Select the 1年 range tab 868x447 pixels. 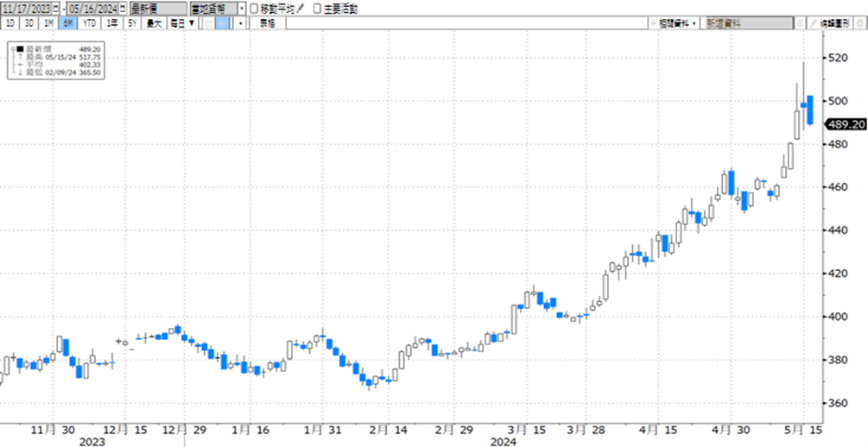[111, 23]
